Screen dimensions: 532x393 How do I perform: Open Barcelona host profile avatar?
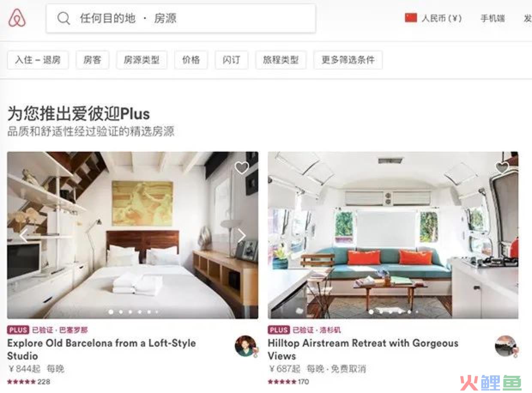coord(246,346)
